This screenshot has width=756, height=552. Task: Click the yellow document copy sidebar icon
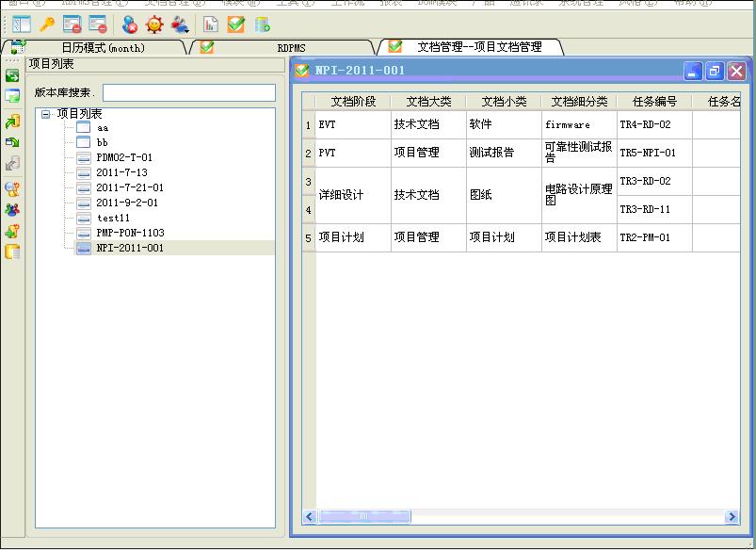[12, 252]
